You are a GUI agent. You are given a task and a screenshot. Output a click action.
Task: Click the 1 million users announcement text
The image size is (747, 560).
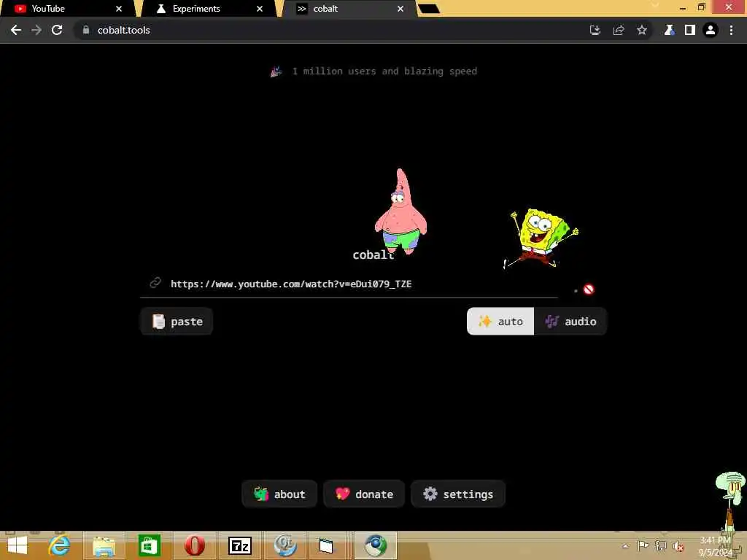pyautogui.click(x=384, y=71)
